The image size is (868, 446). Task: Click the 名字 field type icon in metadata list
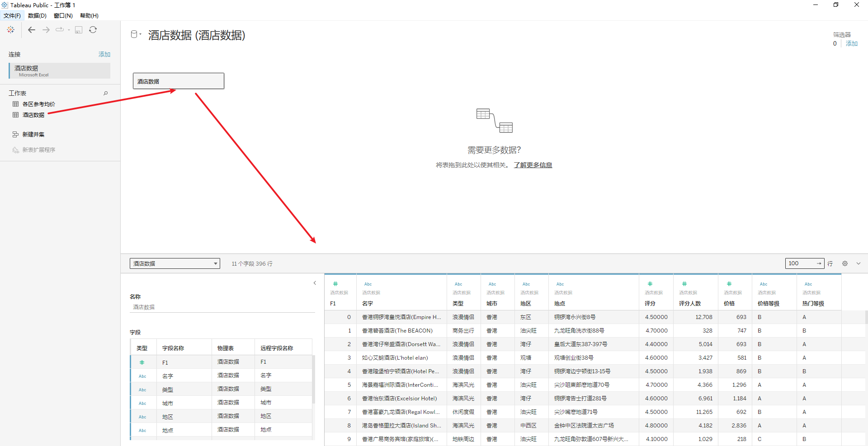pos(142,376)
